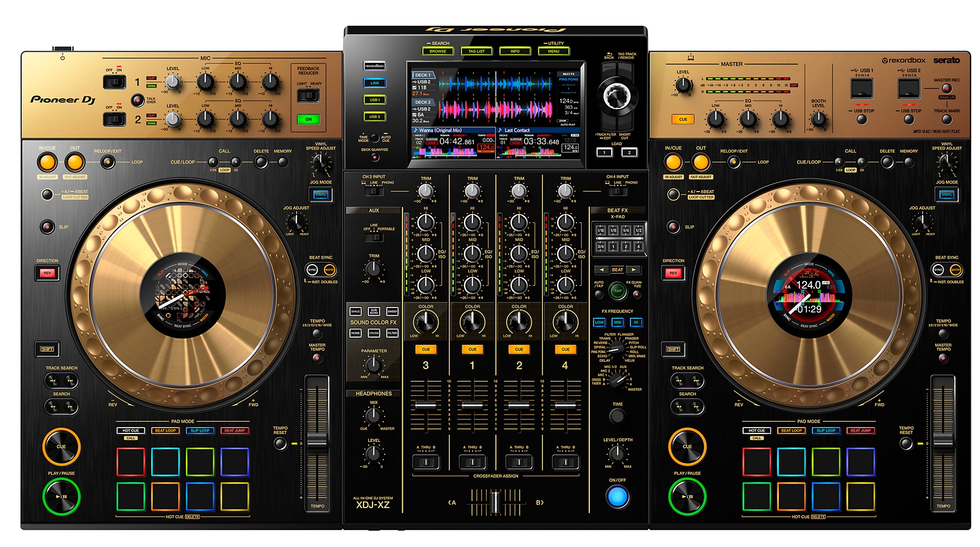Push the 4/8 BEAT loop button on left deck
The height and width of the screenshot is (547, 980).
click(47, 194)
